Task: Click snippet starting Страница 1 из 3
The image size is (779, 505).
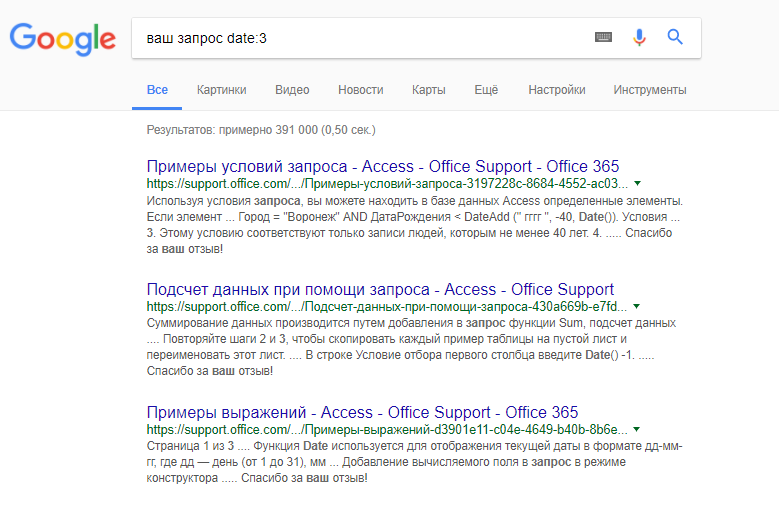Action: pyautogui.click(x=415, y=462)
